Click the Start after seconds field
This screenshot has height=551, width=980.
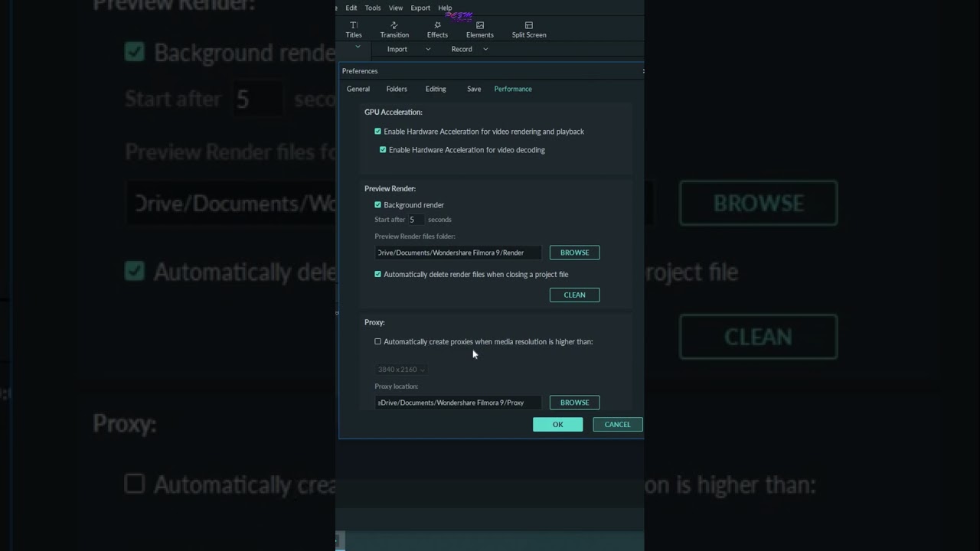point(416,220)
